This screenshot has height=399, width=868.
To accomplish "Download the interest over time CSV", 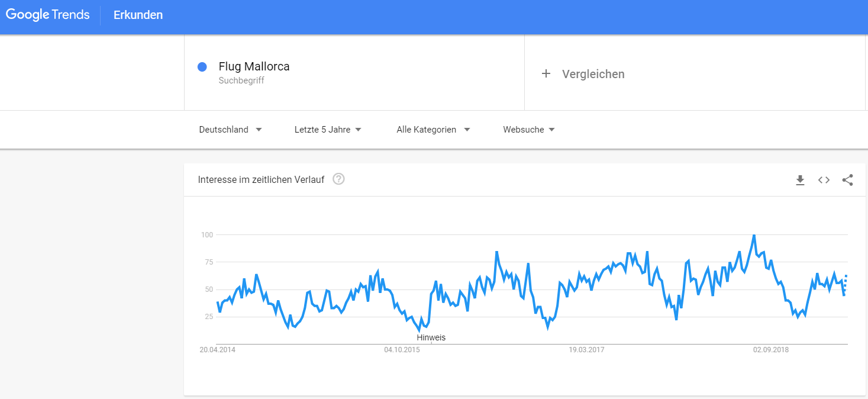I will point(800,180).
